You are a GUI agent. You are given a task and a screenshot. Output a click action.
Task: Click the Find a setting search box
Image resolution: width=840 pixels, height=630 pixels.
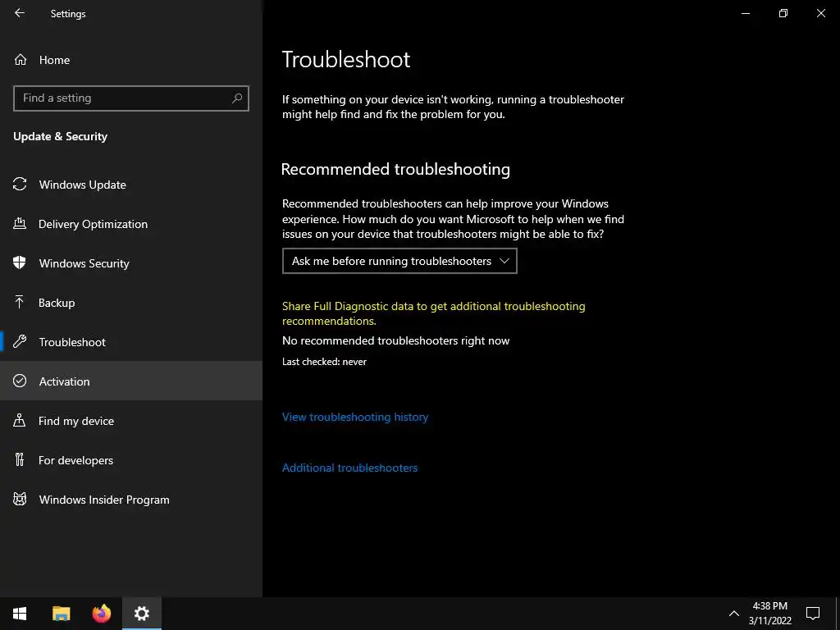(x=131, y=98)
